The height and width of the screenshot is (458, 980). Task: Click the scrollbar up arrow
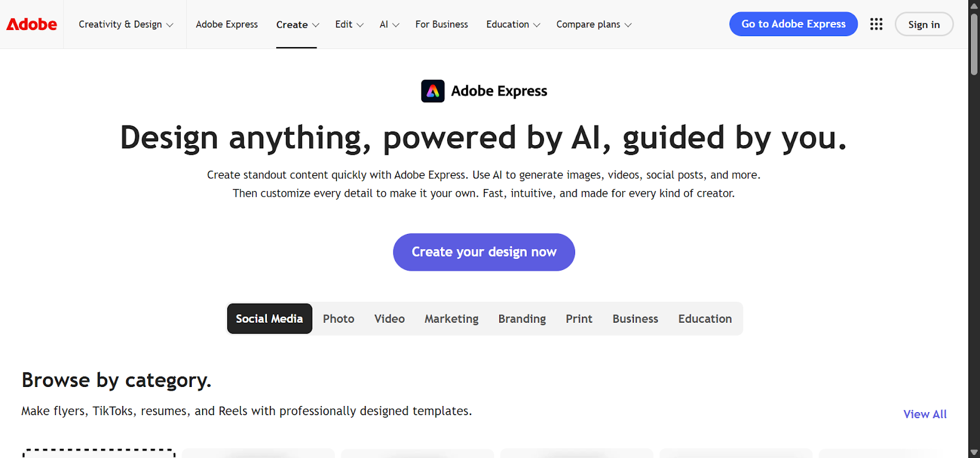coord(974,6)
